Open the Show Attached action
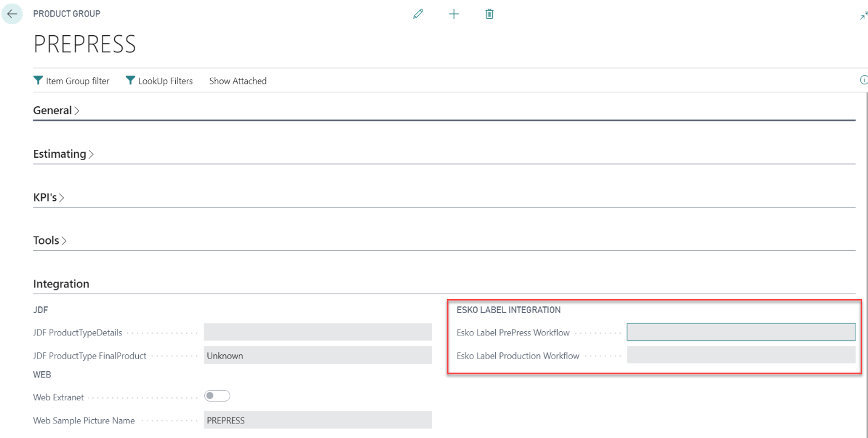The height and width of the screenshot is (438, 868). (x=238, y=81)
